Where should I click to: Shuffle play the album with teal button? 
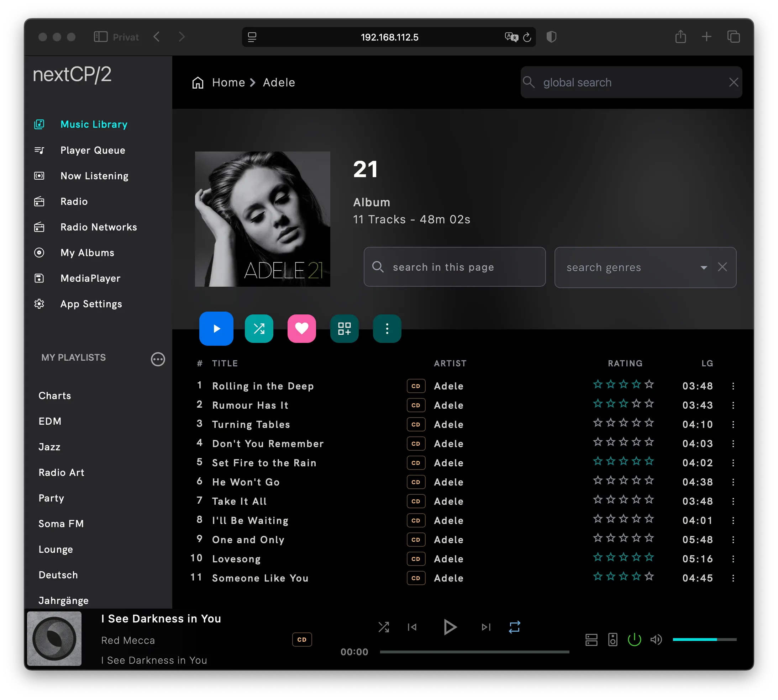pos(259,328)
